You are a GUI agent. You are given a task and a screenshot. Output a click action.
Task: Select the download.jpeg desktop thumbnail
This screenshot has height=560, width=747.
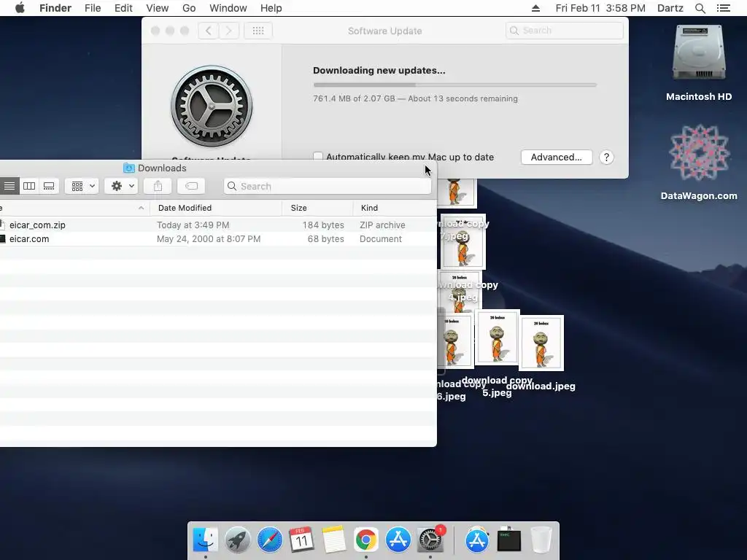click(x=541, y=343)
